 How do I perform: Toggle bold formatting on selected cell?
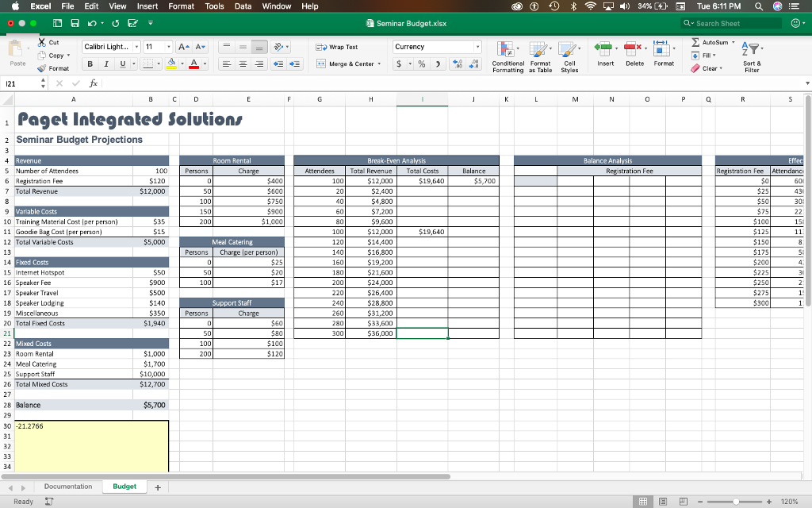click(90, 63)
